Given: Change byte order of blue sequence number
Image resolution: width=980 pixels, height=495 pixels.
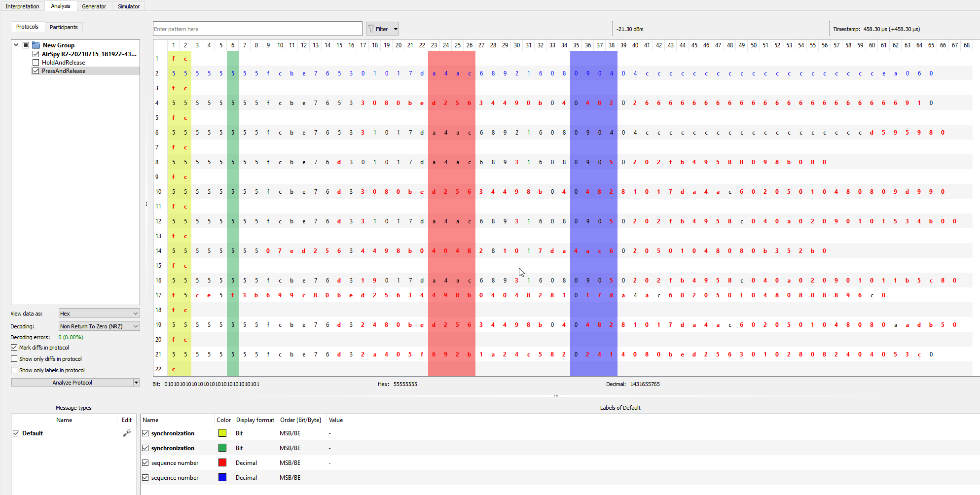Looking at the screenshot, I should point(302,478).
